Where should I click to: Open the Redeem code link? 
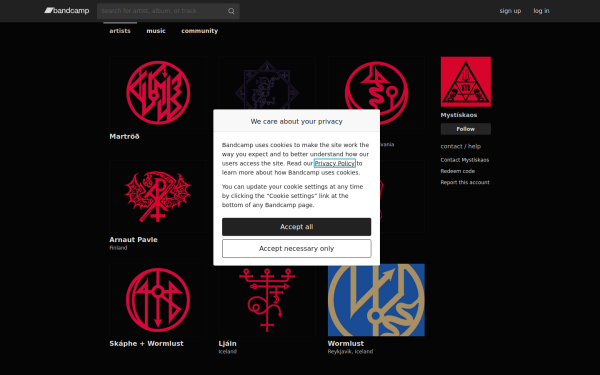tap(457, 171)
